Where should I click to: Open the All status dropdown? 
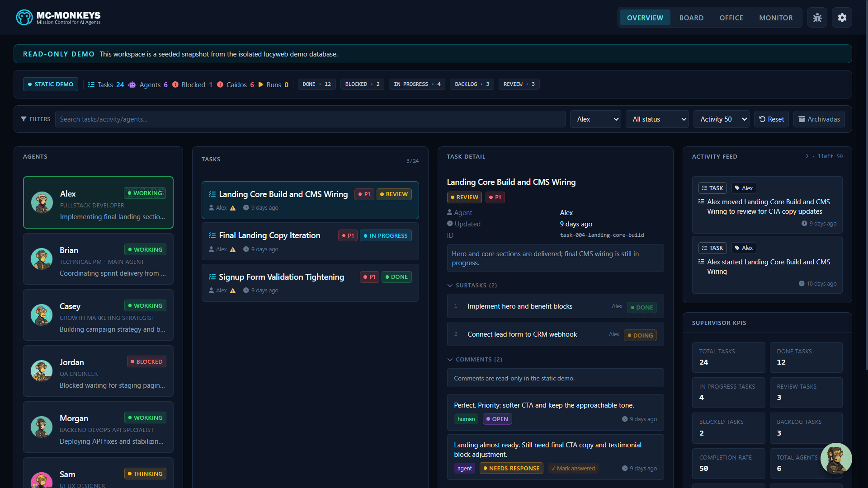(657, 119)
